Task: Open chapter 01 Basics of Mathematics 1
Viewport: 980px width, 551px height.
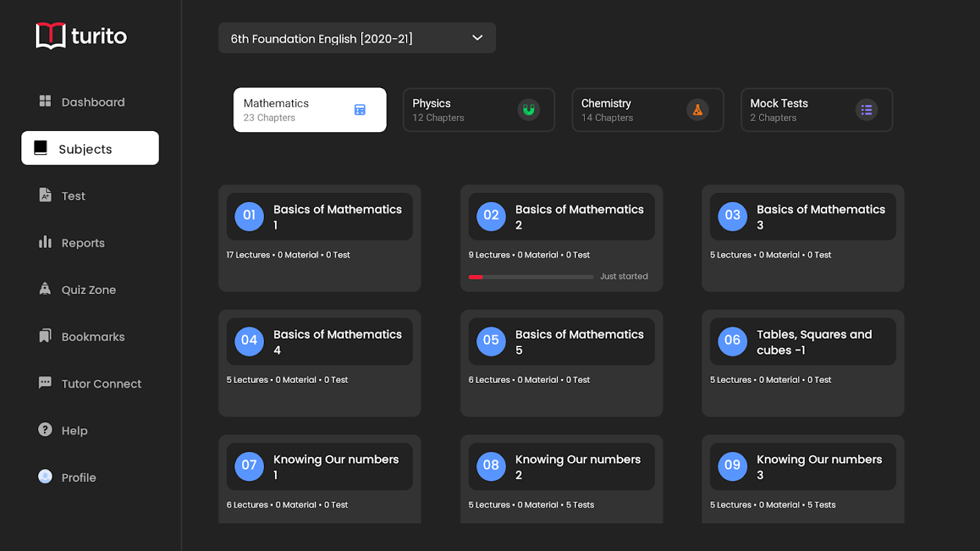Action: (x=320, y=238)
